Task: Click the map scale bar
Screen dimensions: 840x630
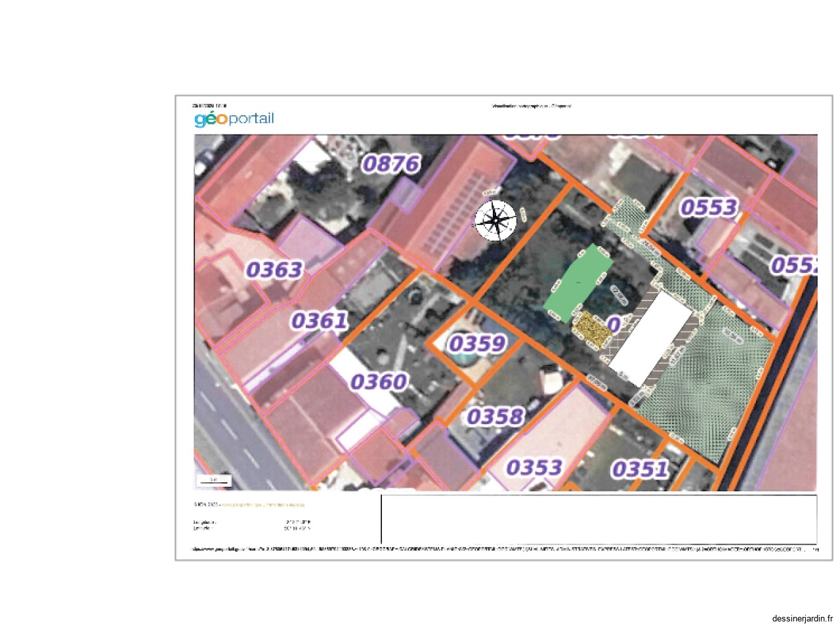Action: pos(214,482)
